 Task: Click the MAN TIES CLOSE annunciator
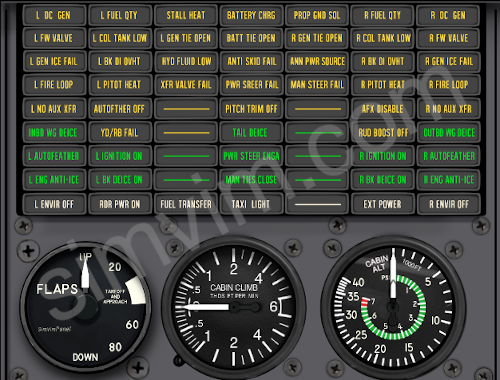[x=251, y=180]
